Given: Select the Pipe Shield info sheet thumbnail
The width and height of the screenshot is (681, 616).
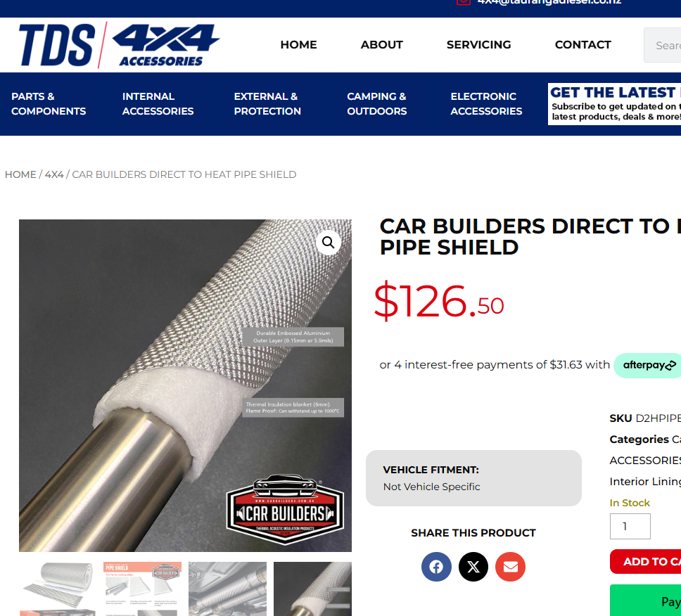Looking at the screenshot, I should tap(142, 589).
